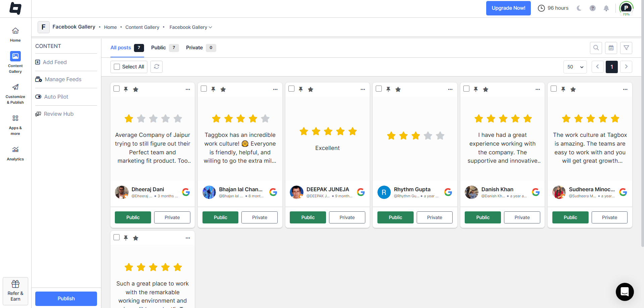Open the search posts icon
This screenshot has height=308, width=644.
pos(596,48)
